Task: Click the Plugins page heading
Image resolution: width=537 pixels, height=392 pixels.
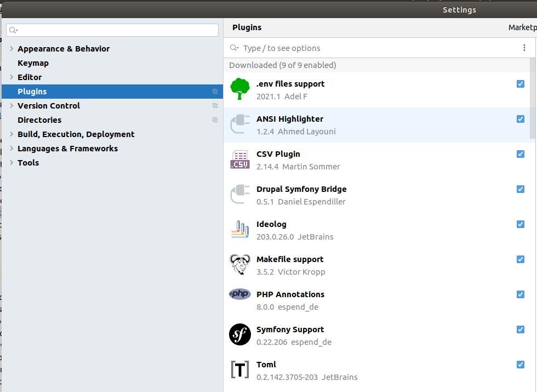Action: click(247, 27)
